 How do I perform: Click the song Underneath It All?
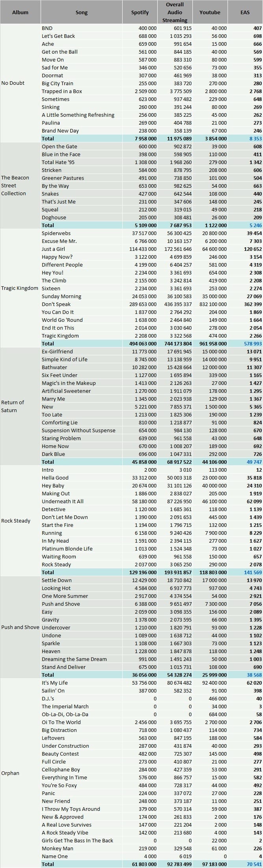[63, 501]
